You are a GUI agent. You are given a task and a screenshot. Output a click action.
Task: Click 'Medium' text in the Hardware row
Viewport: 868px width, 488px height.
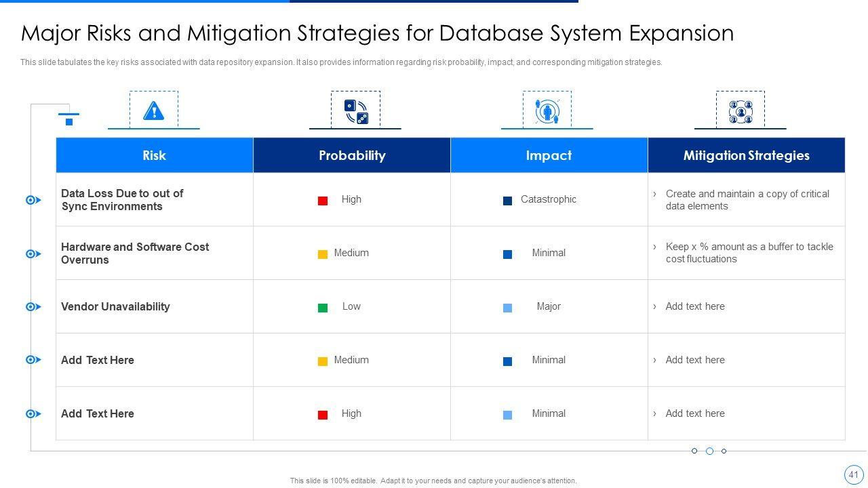(x=351, y=253)
